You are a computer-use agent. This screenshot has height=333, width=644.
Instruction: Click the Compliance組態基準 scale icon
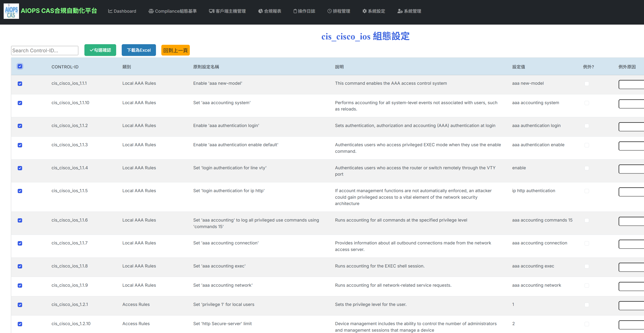(151, 11)
